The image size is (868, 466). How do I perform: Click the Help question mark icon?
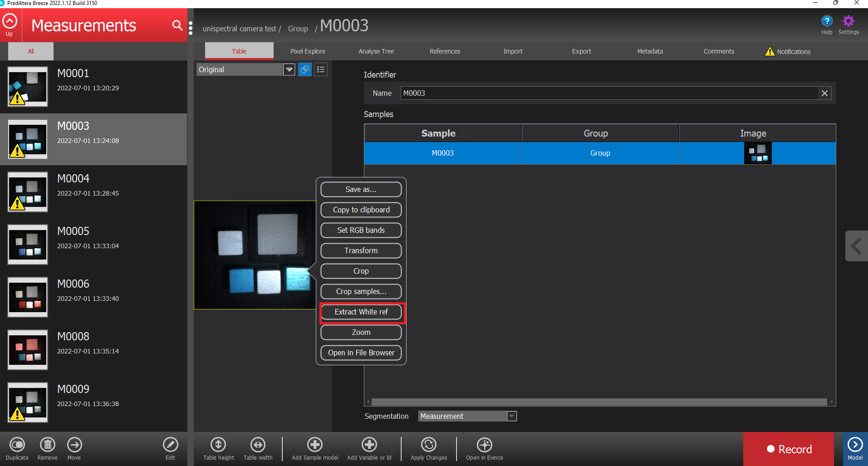[827, 21]
